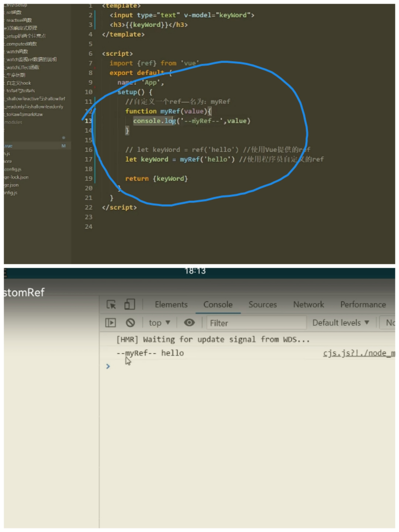
Task: Open the Performance tab
Action: click(x=363, y=304)
